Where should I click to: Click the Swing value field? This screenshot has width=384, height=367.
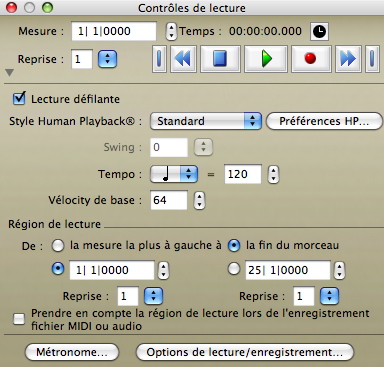(169, 147)
